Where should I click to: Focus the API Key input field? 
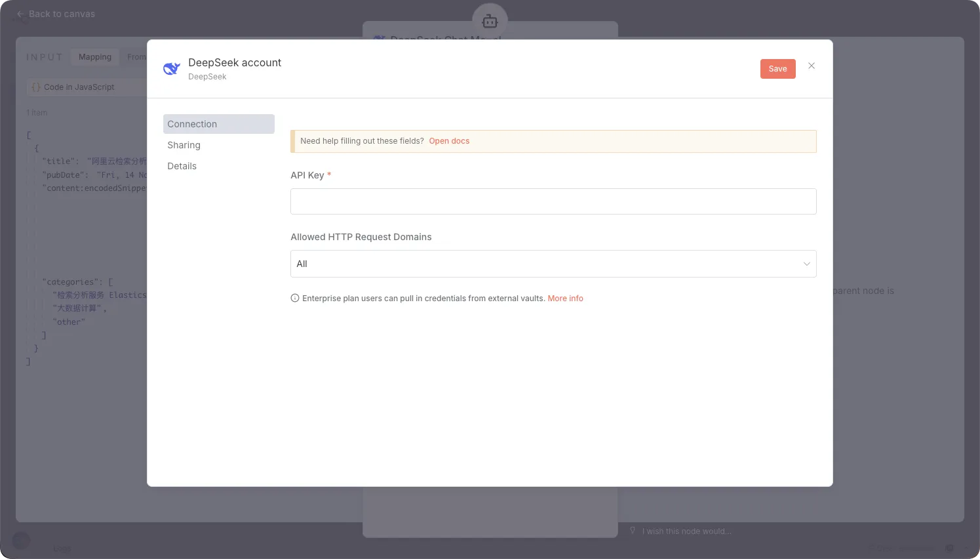point(553,201)
